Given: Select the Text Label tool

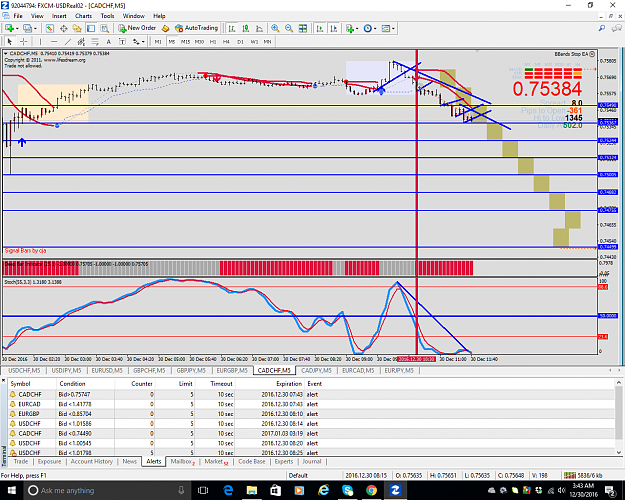Looking at the screenshot, I should 122,41.
